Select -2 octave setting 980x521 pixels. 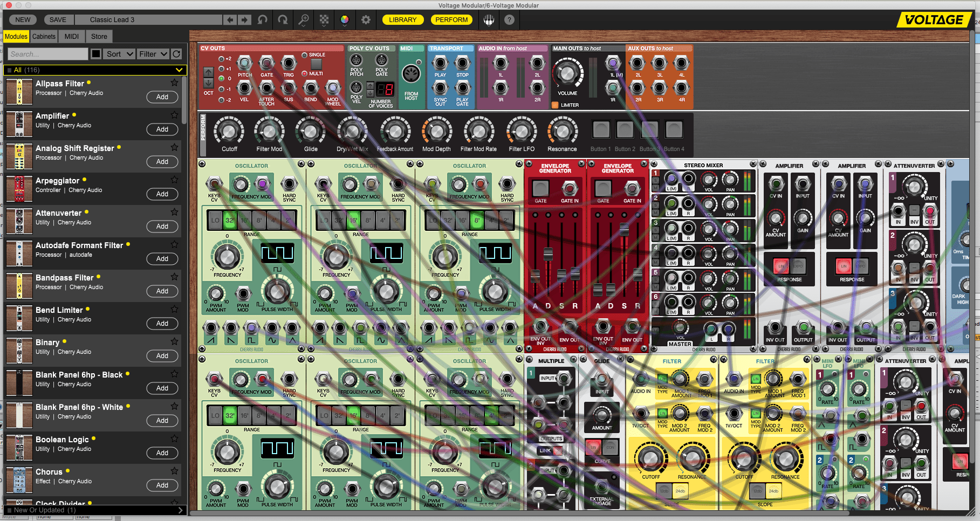pyautogui.click(x=221, y=100)
